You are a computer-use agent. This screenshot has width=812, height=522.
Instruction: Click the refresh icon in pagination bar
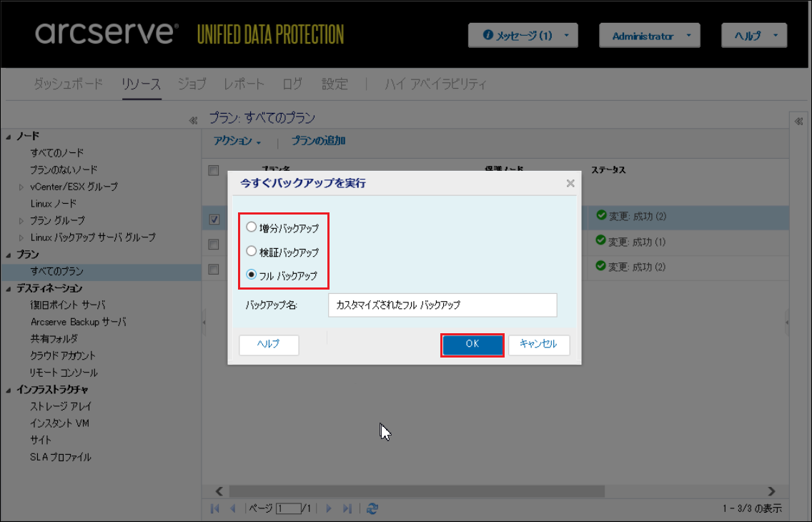point(372,508)
